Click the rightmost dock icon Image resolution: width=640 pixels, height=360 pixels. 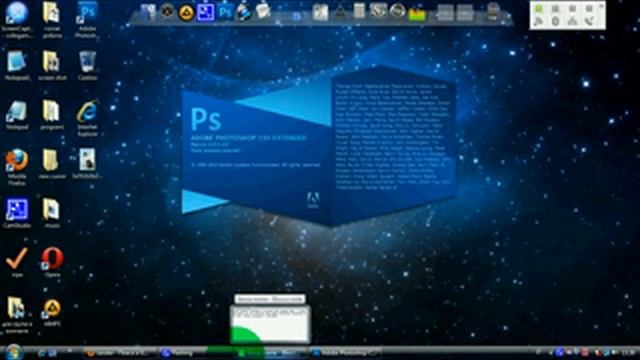click(x=493, y=12)
